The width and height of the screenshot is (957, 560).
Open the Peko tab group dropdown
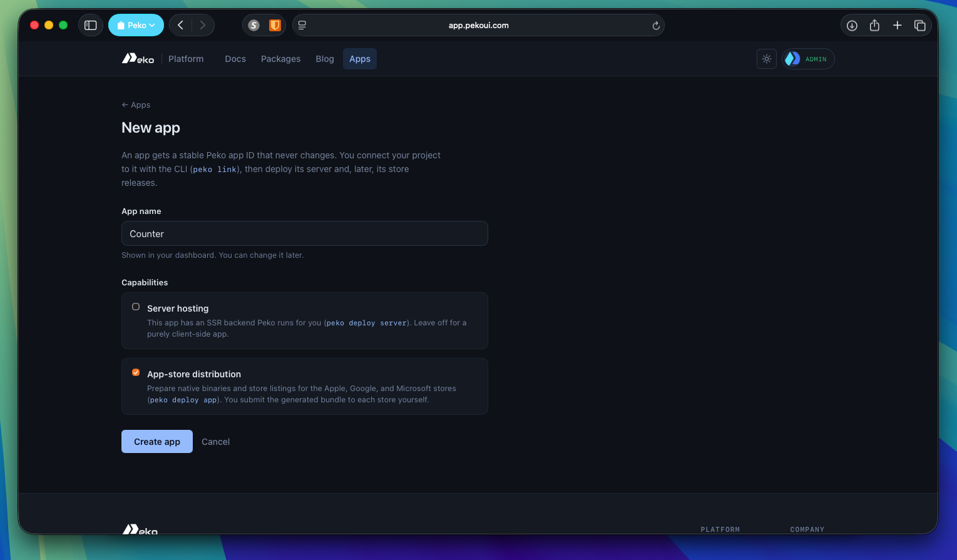tap(136, 25)
